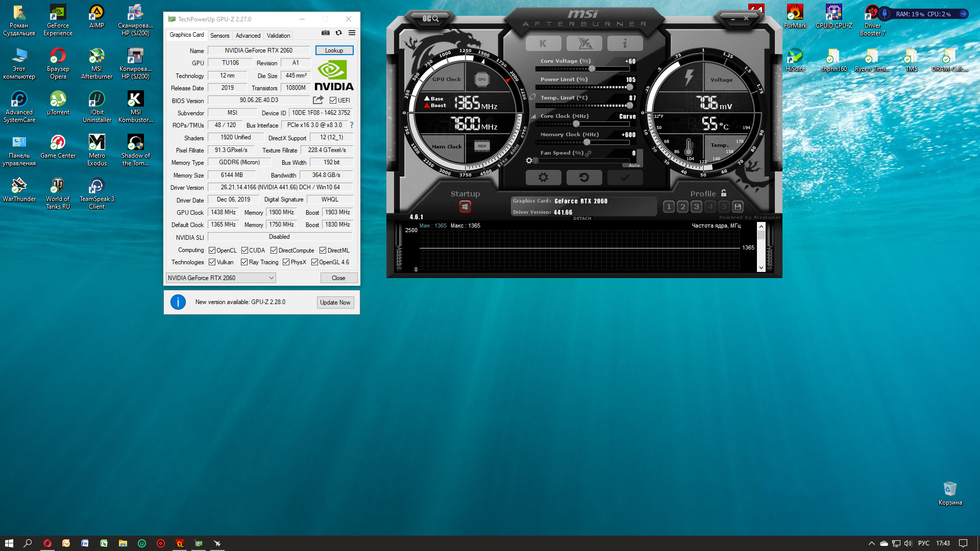This screenshot has height=551, width=980.
Task: Switch to the Sensors tab
Action: pos(219,36)
